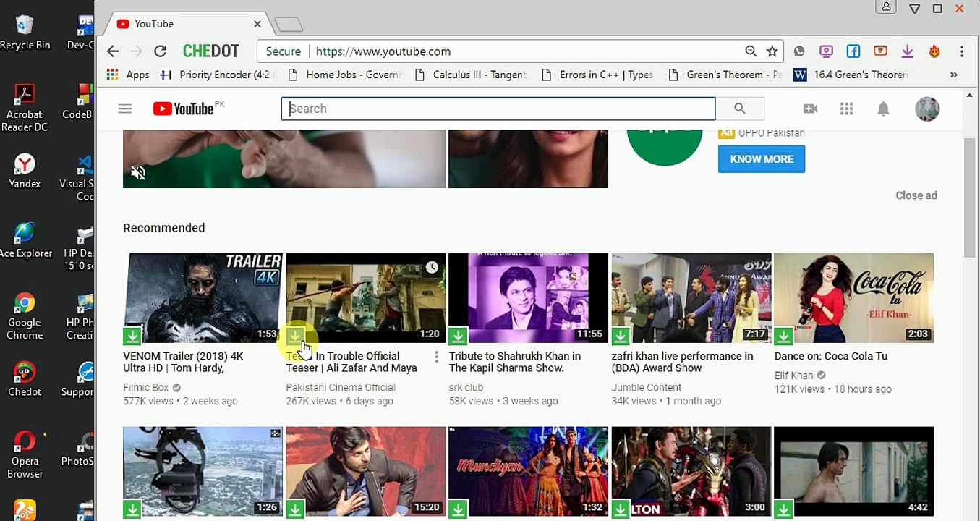980x521 pixels.
Task: Play the 15:20 video thumbnail
Action: click(366, 472)
